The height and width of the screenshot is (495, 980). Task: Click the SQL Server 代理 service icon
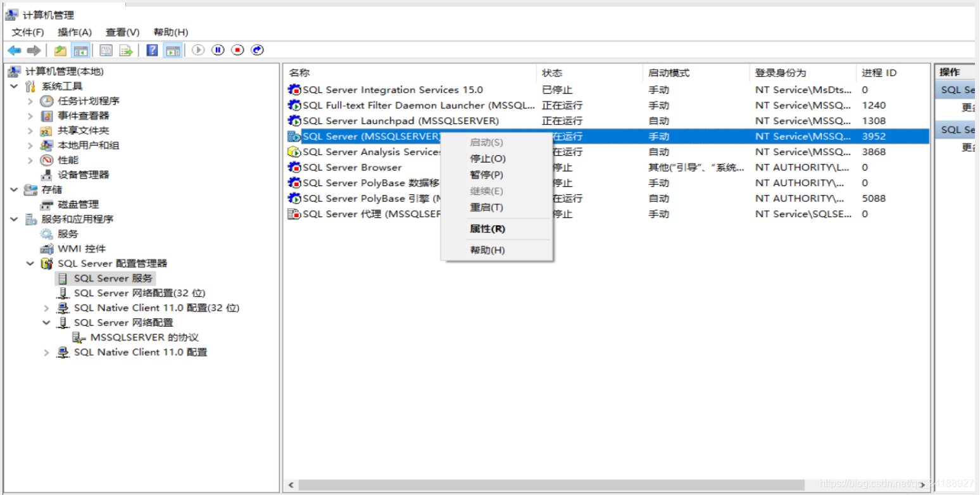point(294,214)
